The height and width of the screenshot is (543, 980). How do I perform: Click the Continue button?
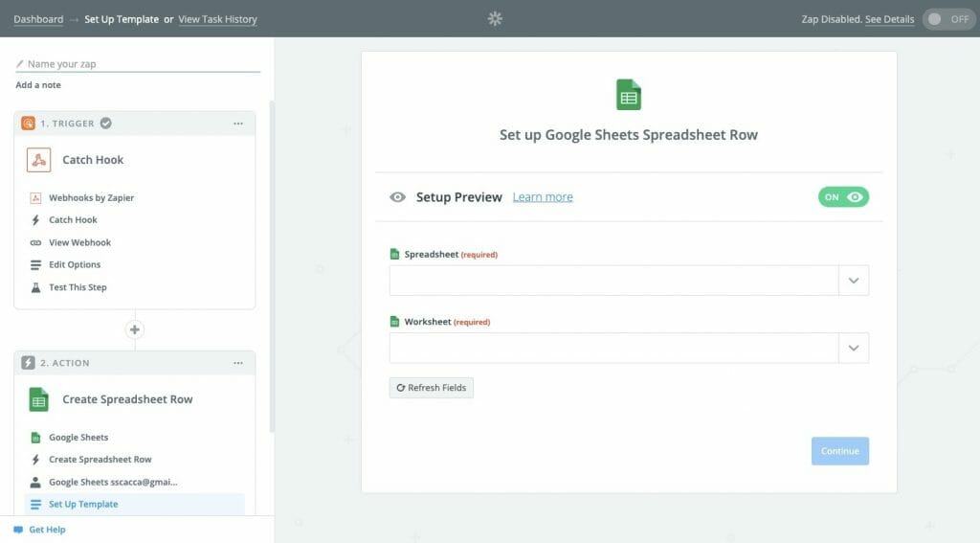click(840, 451)
